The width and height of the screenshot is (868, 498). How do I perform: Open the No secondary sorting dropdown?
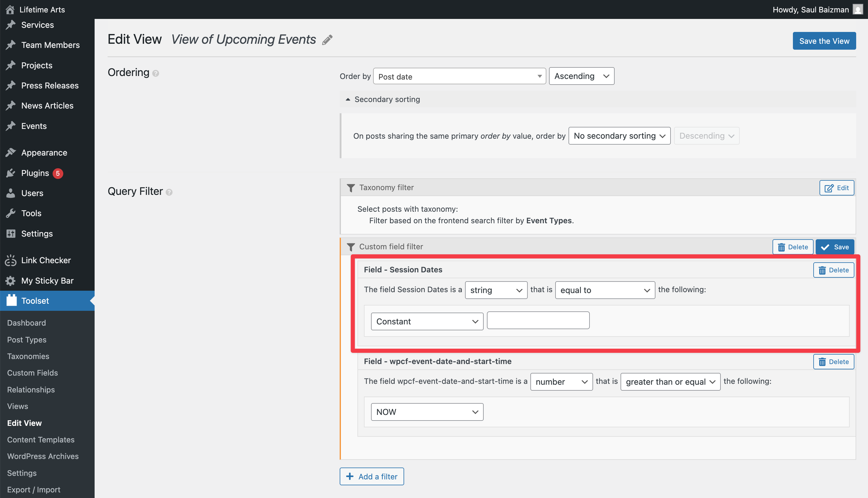(x=619, y=136)
